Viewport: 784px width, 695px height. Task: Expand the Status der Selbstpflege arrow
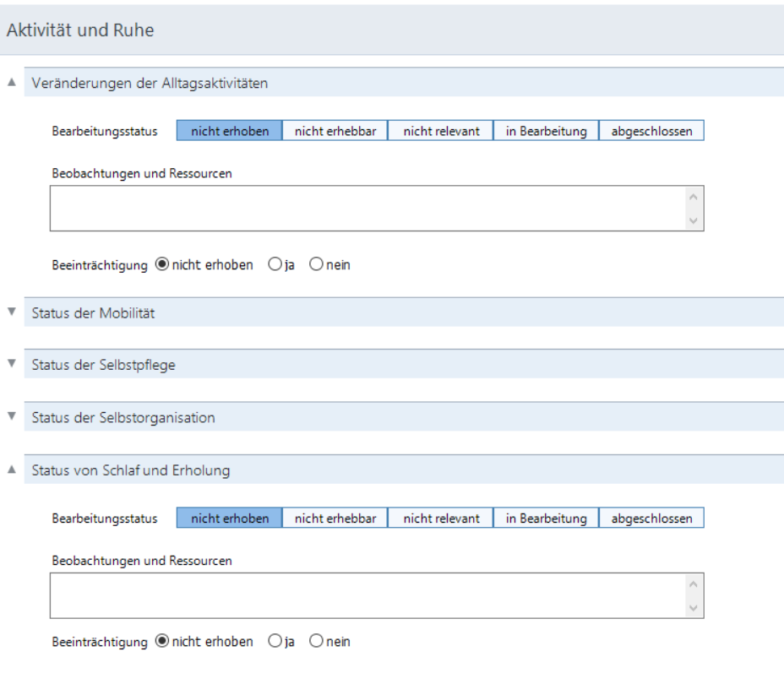[x=12, y=364]
